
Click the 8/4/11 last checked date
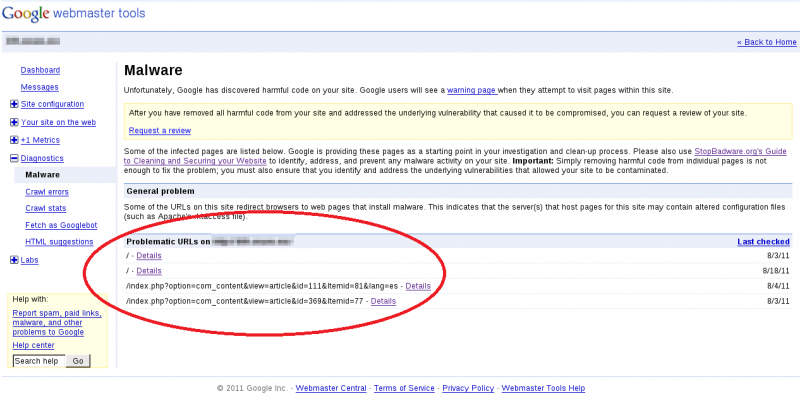tap(778, 286)
